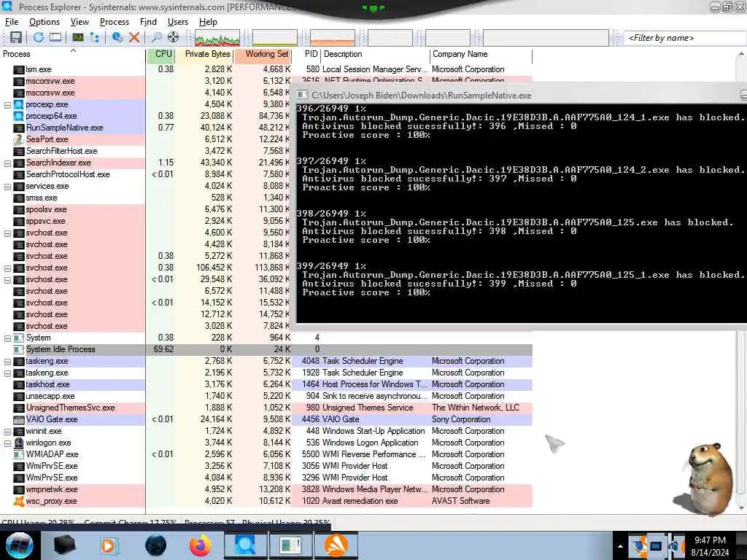Select the WMIADAP.exe process row

[x=266, y=454]
